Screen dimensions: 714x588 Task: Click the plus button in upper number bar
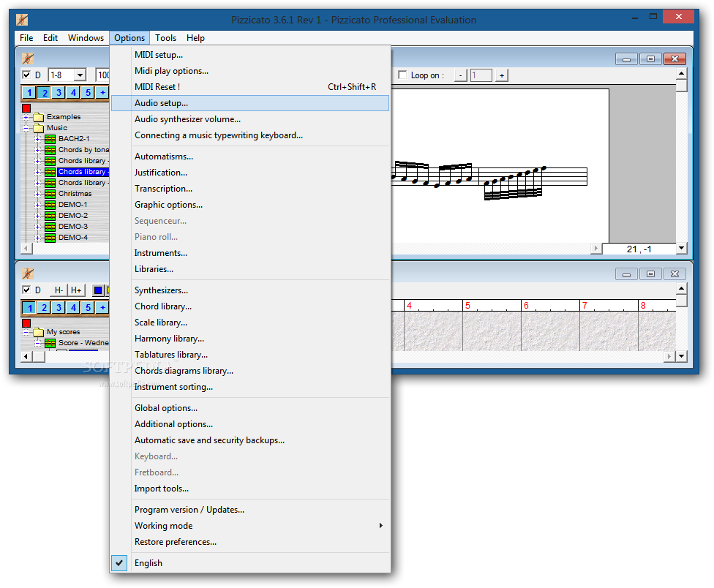click(102, 92)
